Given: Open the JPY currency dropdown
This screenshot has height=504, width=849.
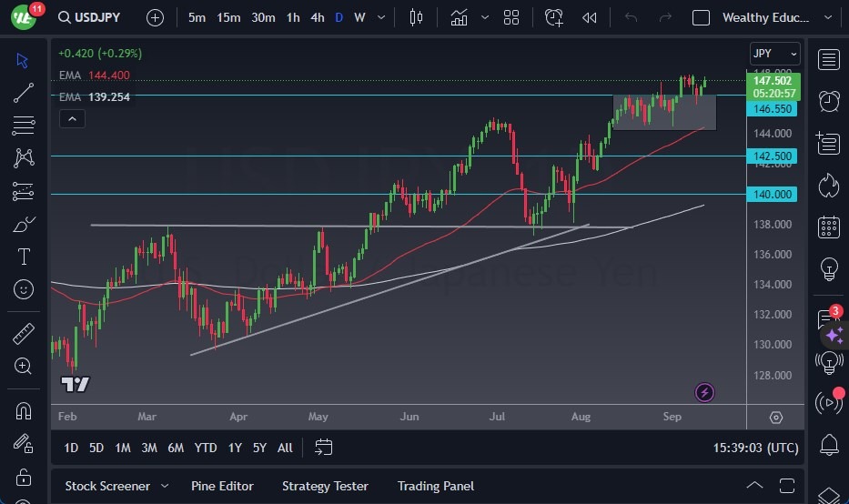Looking at the screenshot, I should pyautogui.click(x=774, y=54).
